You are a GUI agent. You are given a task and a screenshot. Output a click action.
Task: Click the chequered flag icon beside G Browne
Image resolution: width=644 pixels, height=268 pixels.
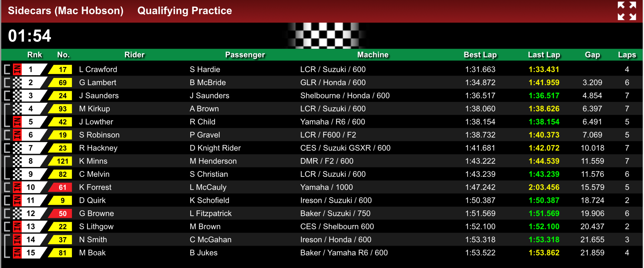tap(17, 213)
